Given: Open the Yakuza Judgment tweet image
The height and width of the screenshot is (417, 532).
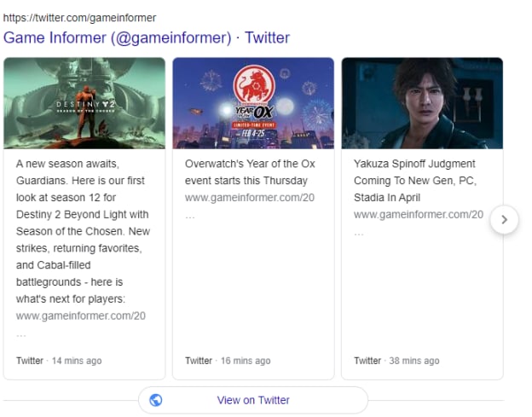Looking at the screenshot, I should (x=422, y=103).
